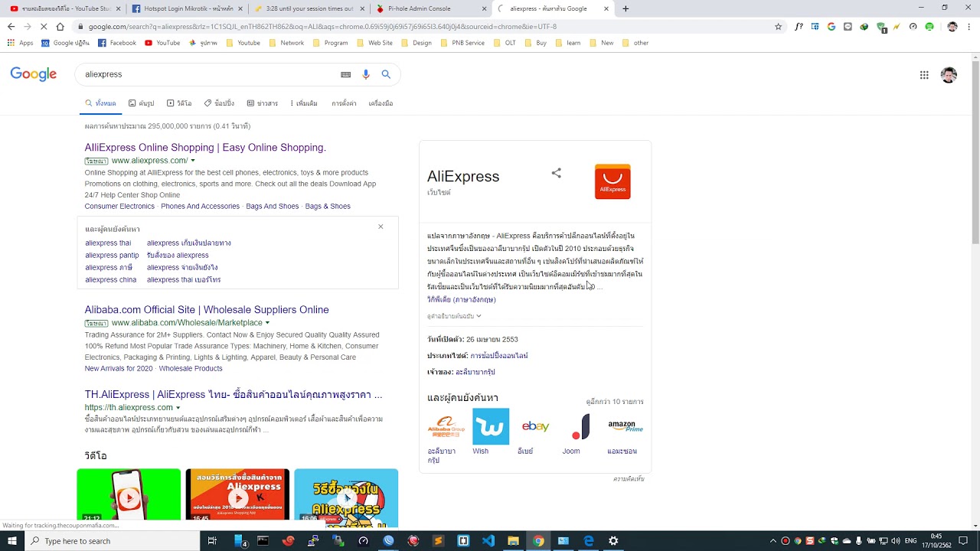Viewport: 980px width, 551px height.
Task: Open Task View on taskbar
Action: 212,541
